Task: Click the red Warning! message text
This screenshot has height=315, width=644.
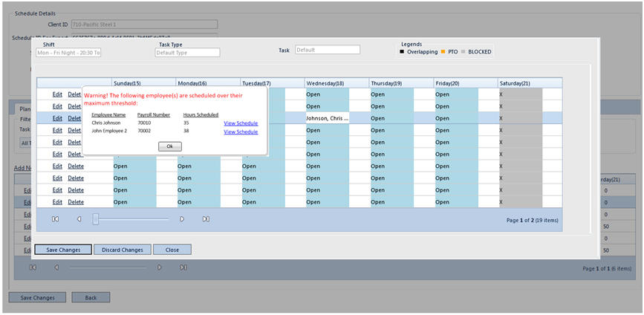Action: point(163,98)
